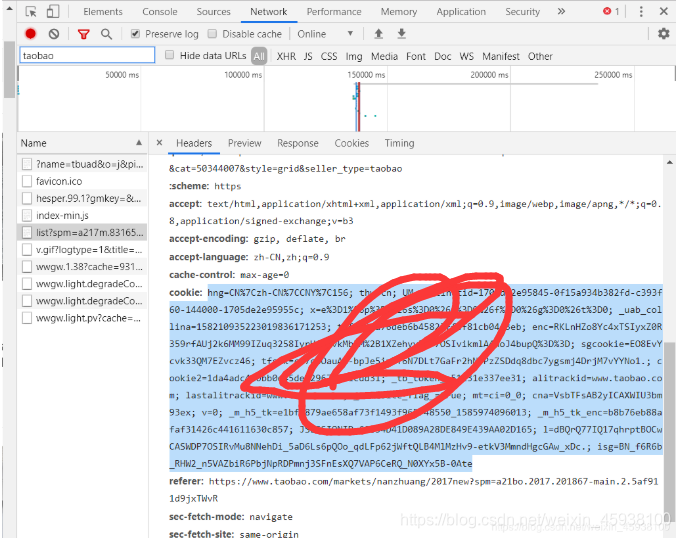Click the cache-control max-age=0 value
This screenshot has height=538, width=681.
[264, 275]
